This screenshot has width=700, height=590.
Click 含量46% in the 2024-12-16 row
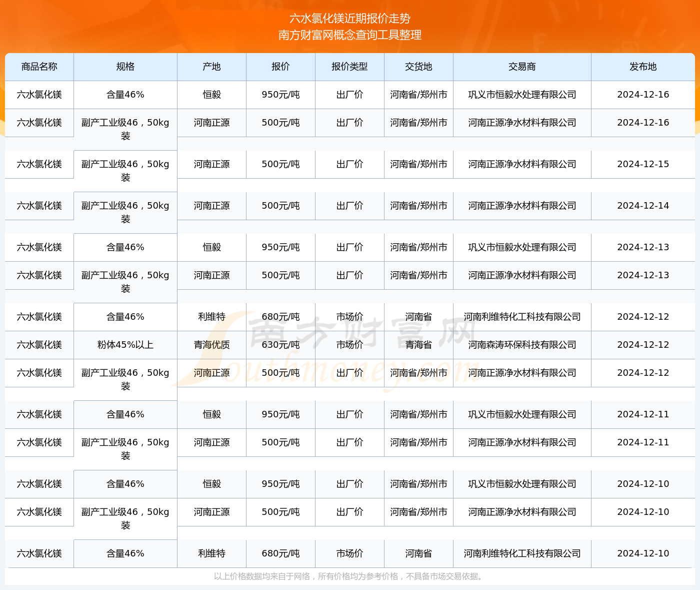click(x=125, y=95)
